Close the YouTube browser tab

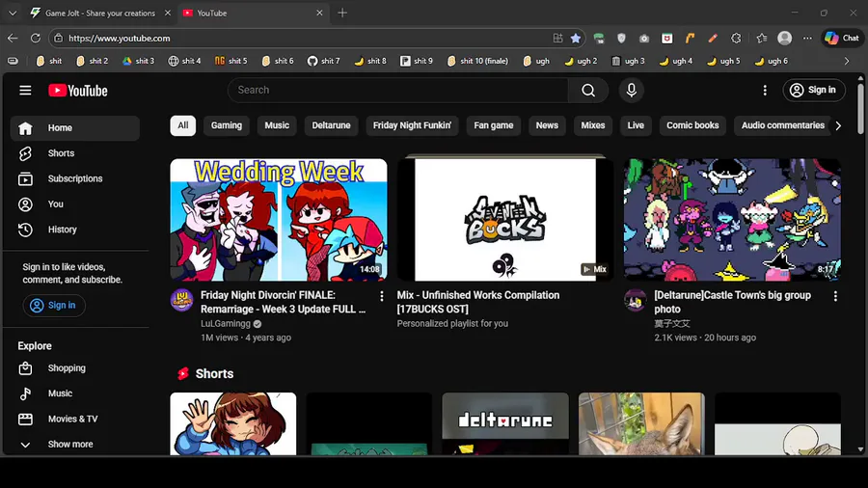coord(319,13)
